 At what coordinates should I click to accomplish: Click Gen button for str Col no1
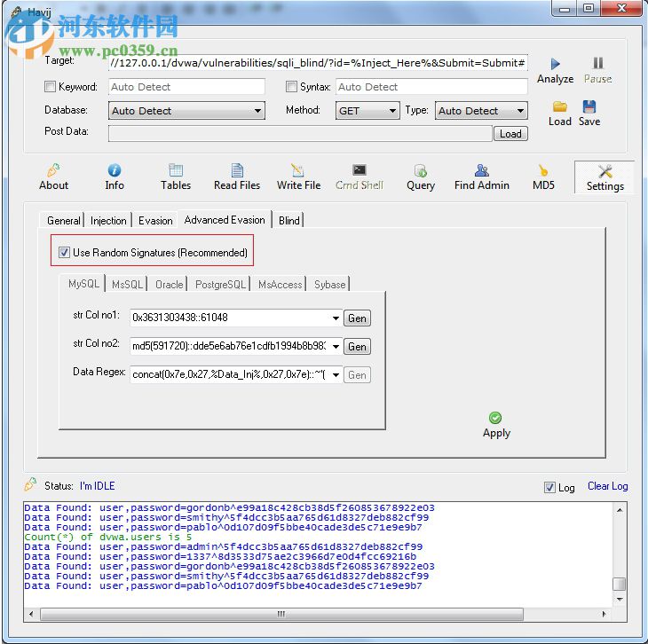coord(357,318)
